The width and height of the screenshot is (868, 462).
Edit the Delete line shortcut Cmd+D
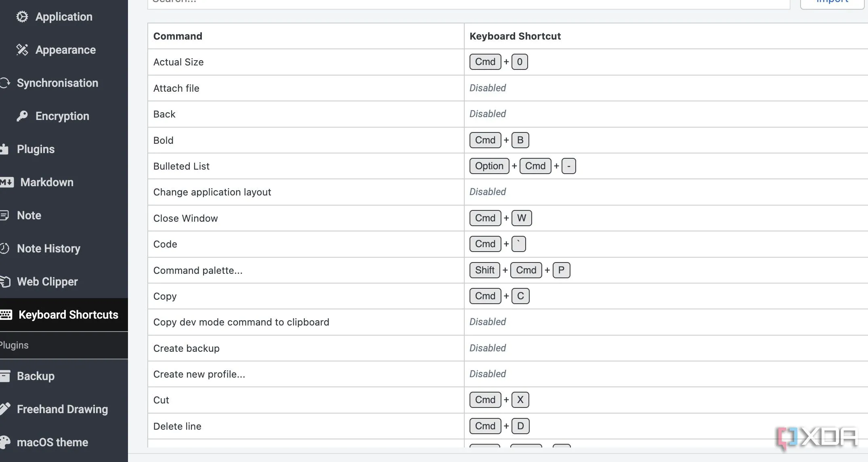tap(499, 426)
